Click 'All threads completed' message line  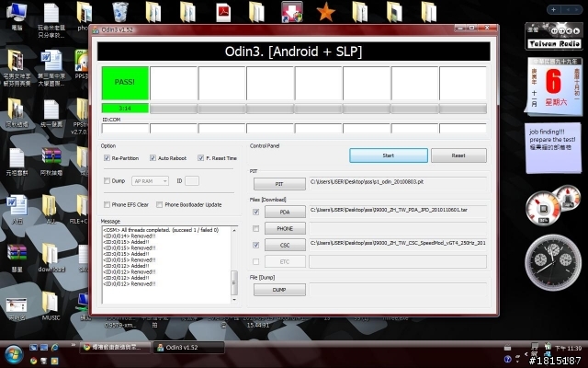[161, 230]
